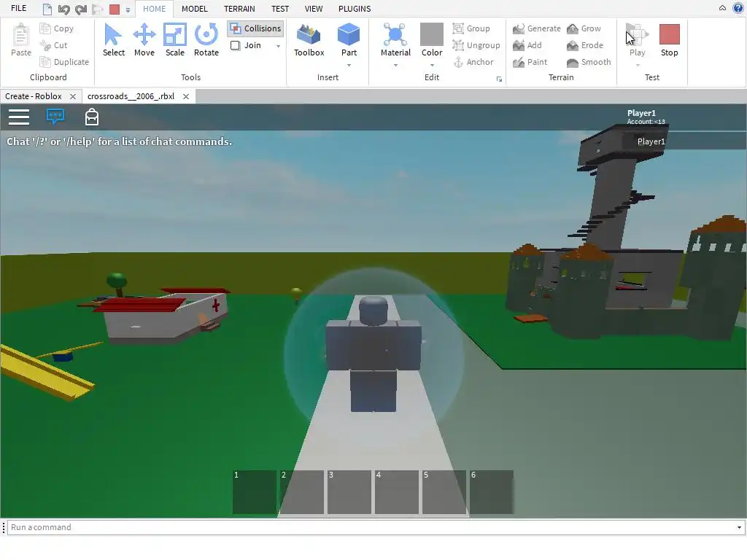Select the Grow terrain tool
This screenshot has width=747, height=560.
click(x=584, y=28)
